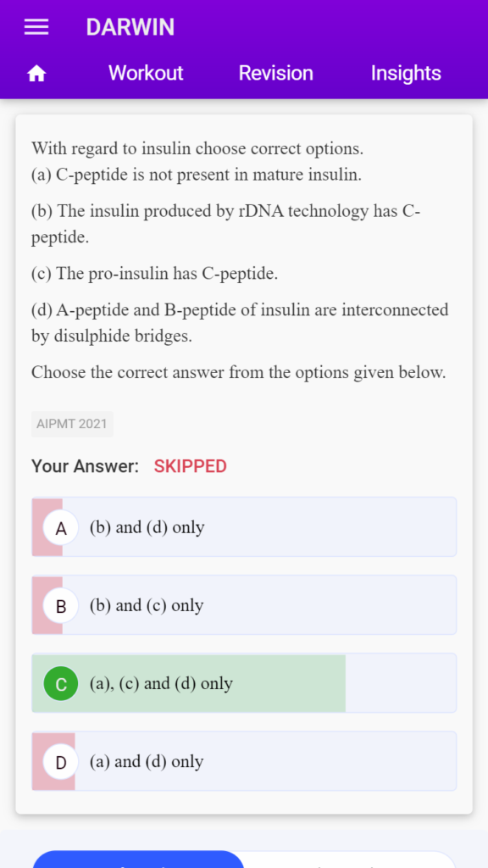Click the circled letter D badge
Viewport: 488px width, 868px height.
tap(61, 762)
